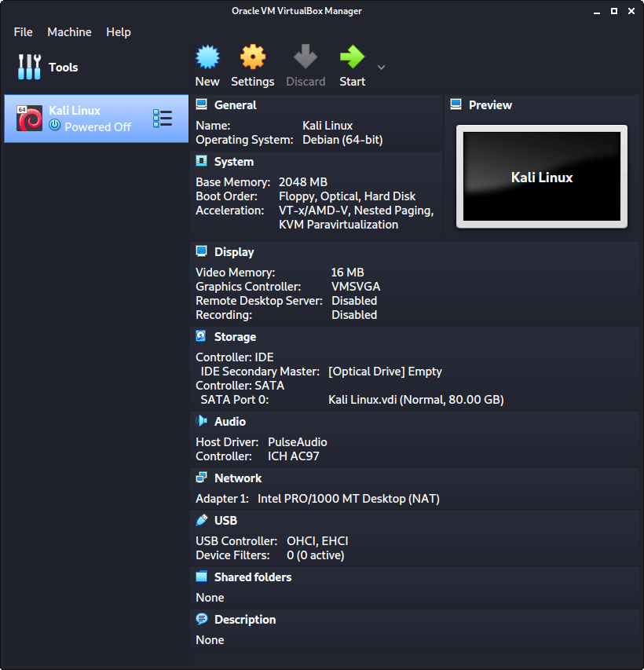Click the Kali Linux preview thumbnail
Image resolution: width=644 pixels, height=670 pixels.
tap(542, 177)
